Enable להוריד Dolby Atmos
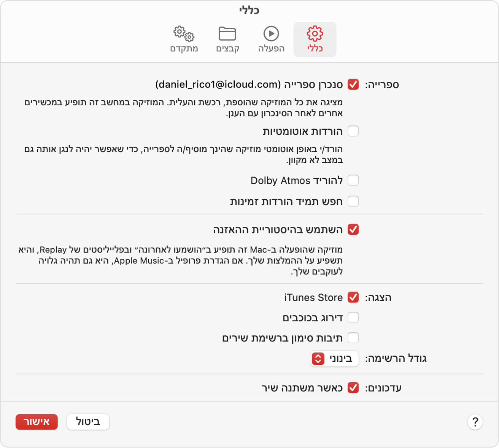This screenshot has height=448, width=499. pyautogui.click(x=353, y=180)
